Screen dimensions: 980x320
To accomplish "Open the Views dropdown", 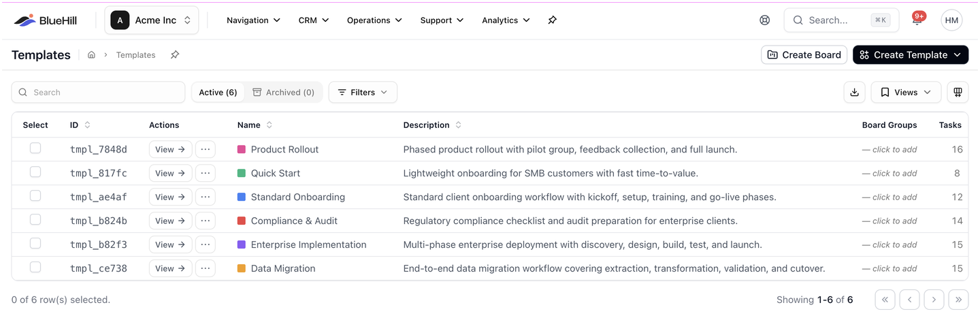I will [x=906, y=93].
